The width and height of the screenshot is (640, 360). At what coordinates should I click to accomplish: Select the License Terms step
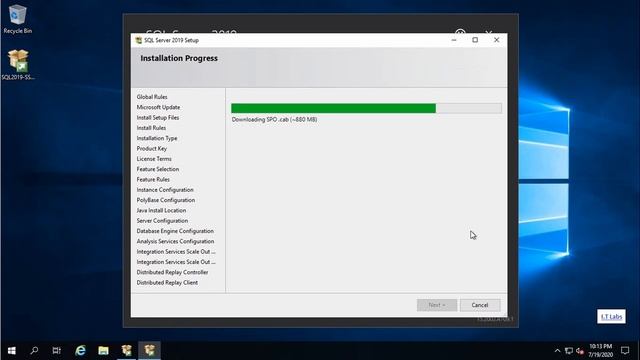[154, 159]
